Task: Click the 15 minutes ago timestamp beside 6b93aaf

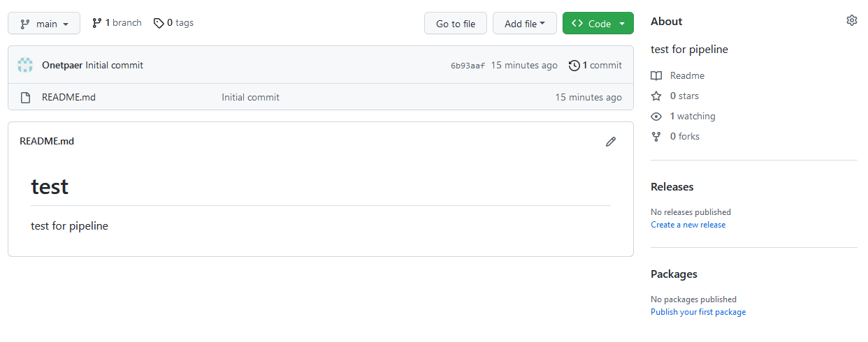Action: [x=524, y=65]
